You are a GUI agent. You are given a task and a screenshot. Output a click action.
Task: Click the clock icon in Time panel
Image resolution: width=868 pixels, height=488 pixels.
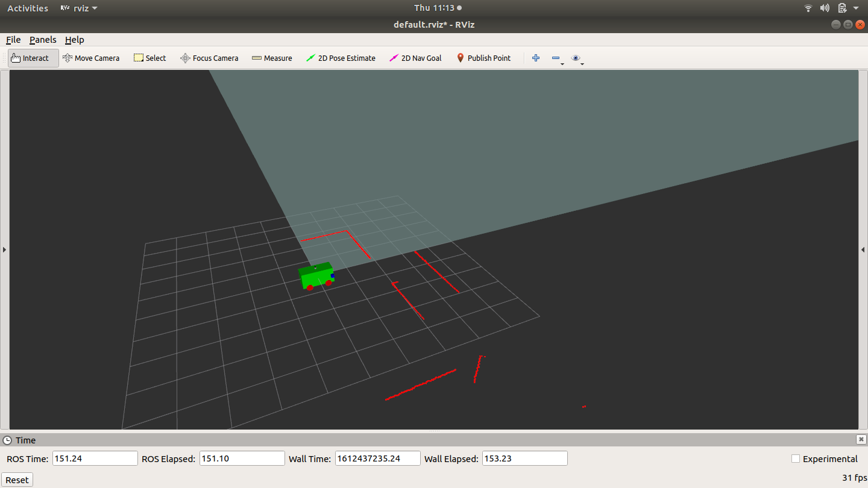point(7,440)
